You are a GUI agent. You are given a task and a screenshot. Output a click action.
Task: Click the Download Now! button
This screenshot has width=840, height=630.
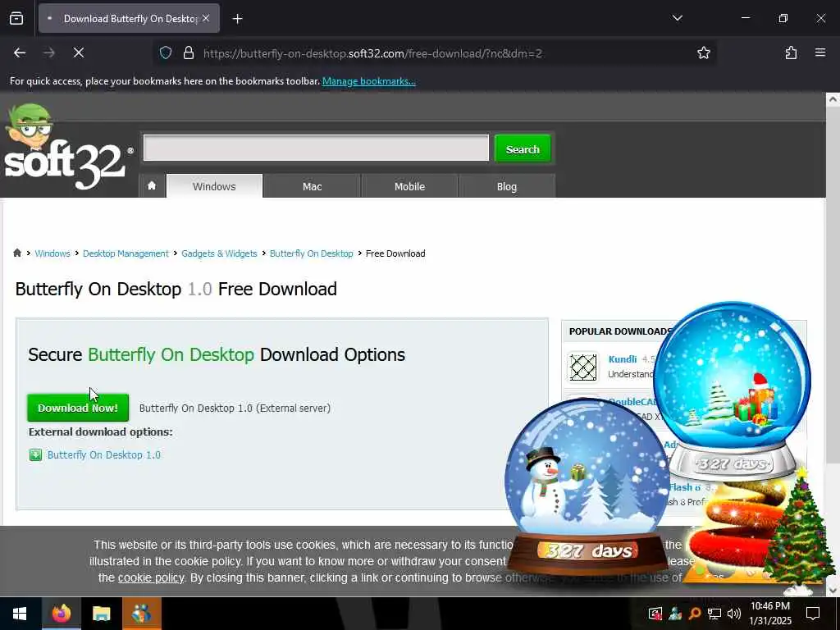click(x=78, y=408)
